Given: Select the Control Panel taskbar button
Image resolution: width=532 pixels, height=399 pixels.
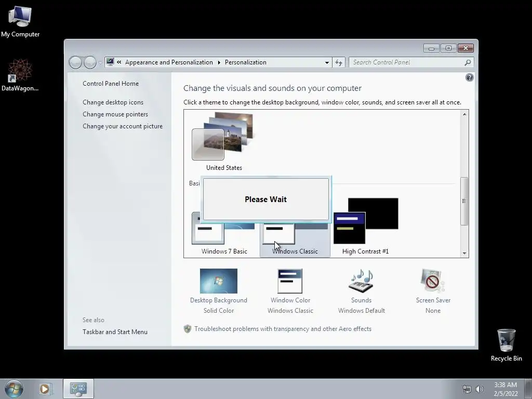Looking at the screenshot, I should click(x=78, y=389).
